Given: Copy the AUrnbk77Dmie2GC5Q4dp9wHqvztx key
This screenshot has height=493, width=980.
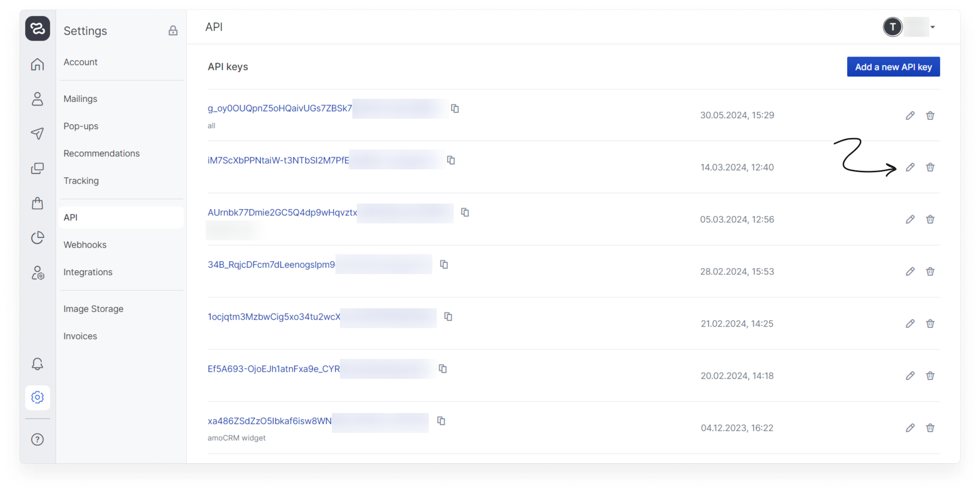Looking at the screenshot, I should (x=465, y=212).
